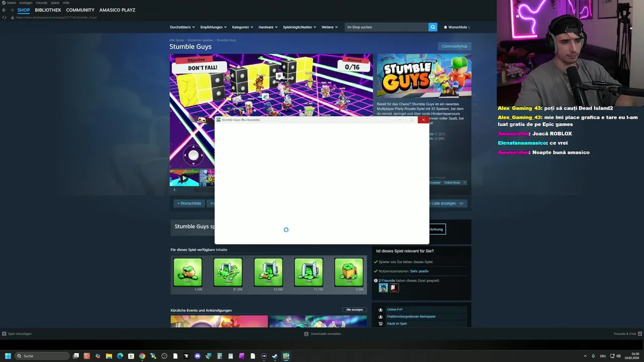Click the microphone icon in system tray

point(593,356)
